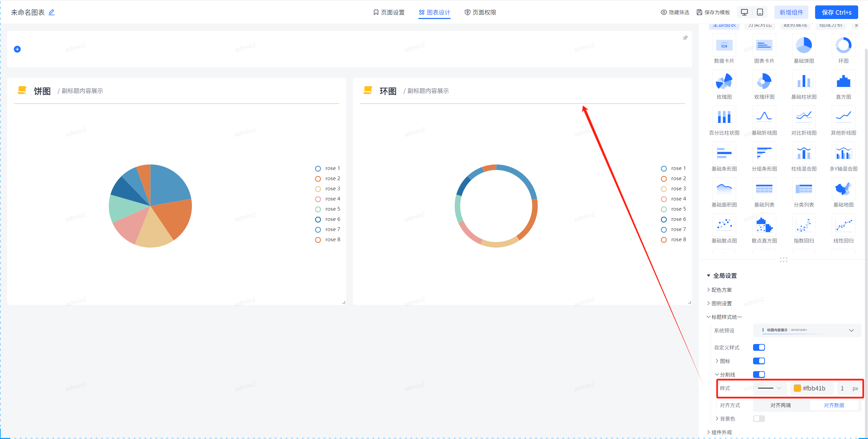Open the divider line style dropdown
The height and width of the screenshot is (439, 868).
click(x=769, y=388)
